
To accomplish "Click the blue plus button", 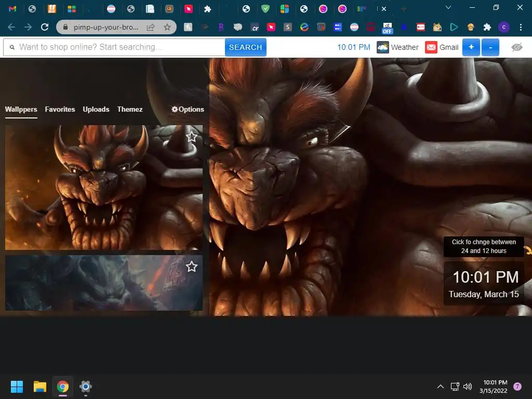I will (471, 47).
